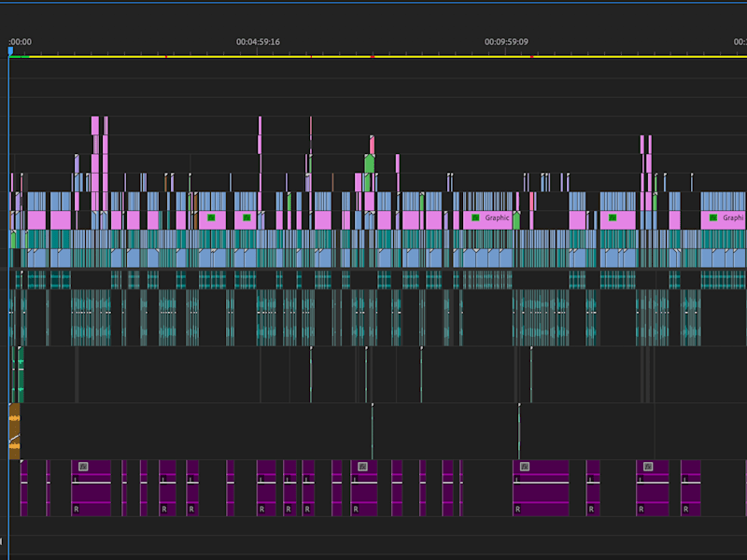Select the salmon-red clip atop the large green clip

coord(372,145)
